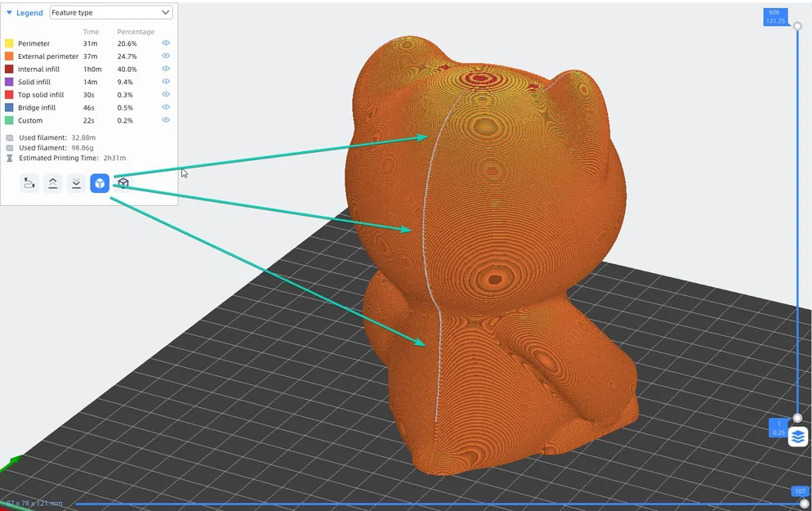Select the Bridge infill row label
Screen dimensions: 812x511
coord(37,108)
